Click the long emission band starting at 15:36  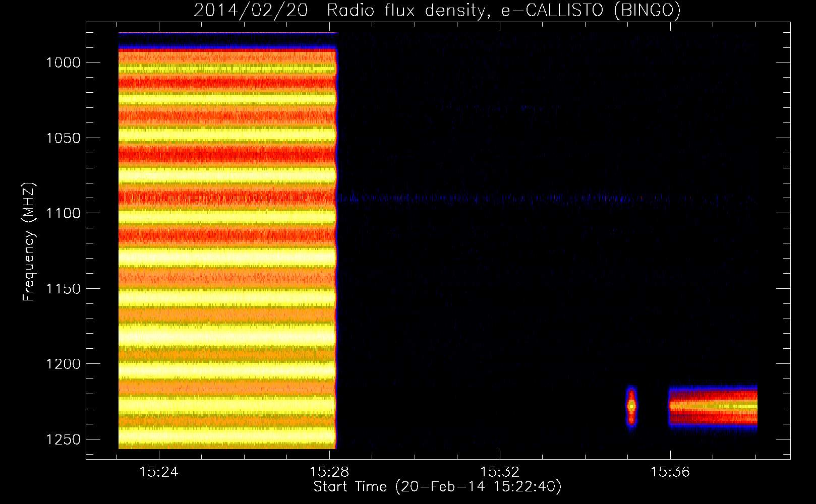tap(713, 406)
